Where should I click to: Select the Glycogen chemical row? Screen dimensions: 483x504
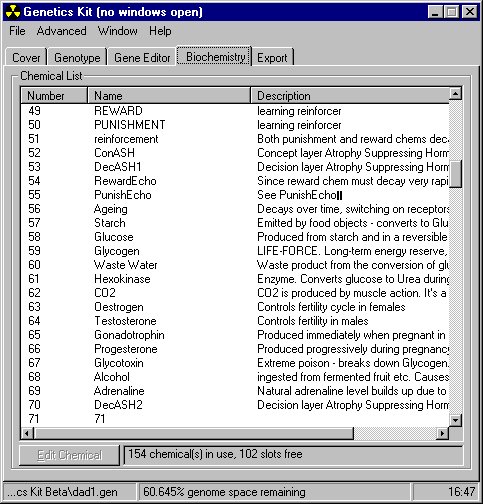coord(235,251)
